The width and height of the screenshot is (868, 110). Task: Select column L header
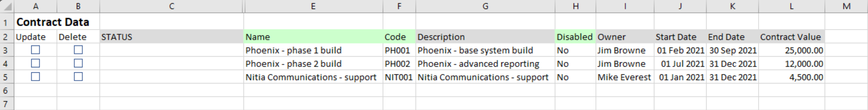791,6
